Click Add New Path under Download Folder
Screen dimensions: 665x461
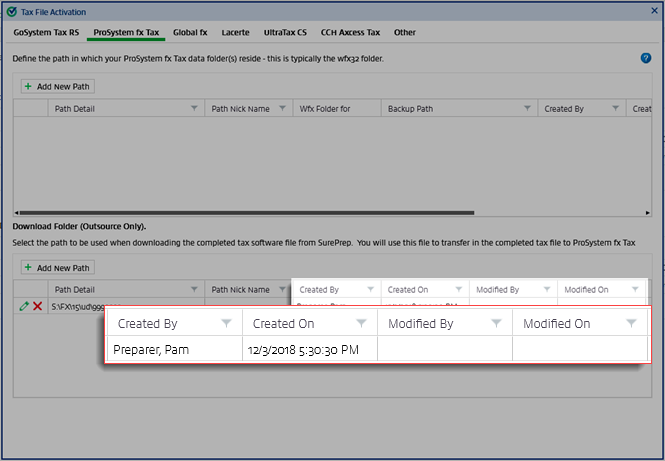point(58,268)
